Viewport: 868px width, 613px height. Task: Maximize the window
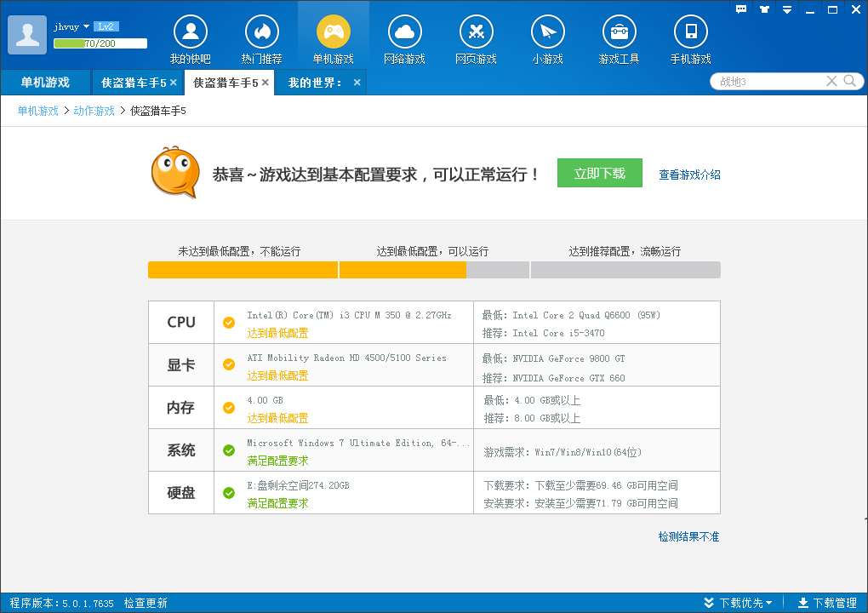832,9
